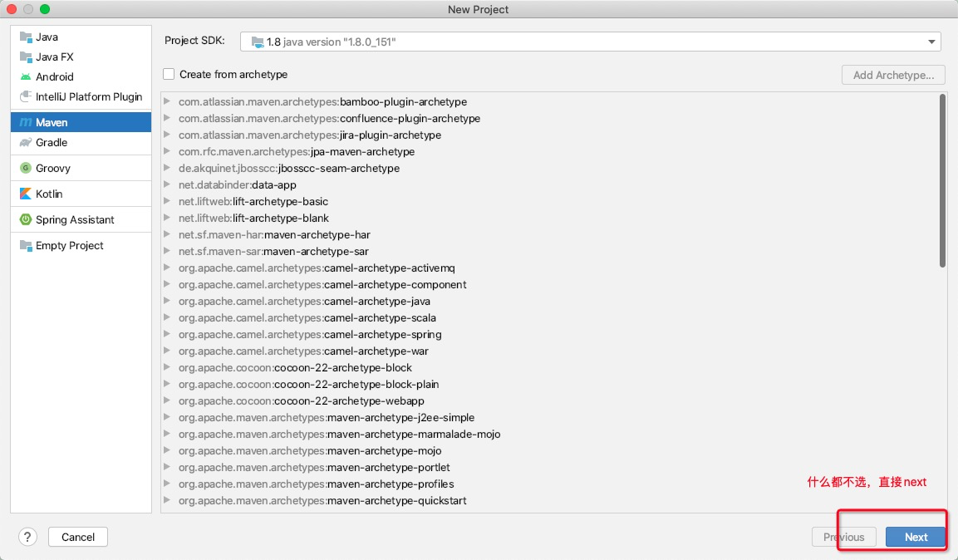Click the Empty Project folder icon
This screenshot has height=560, width=958.
click(x=26, y=245)
